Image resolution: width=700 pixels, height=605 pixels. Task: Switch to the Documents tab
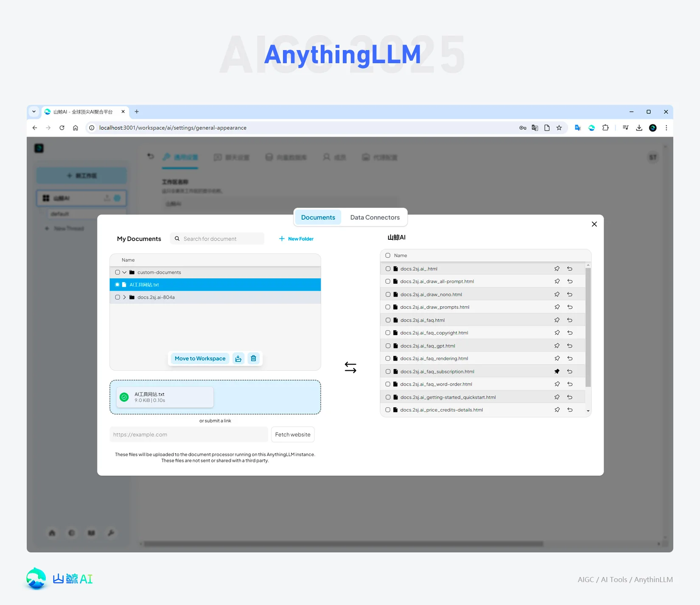click(318, 217)
